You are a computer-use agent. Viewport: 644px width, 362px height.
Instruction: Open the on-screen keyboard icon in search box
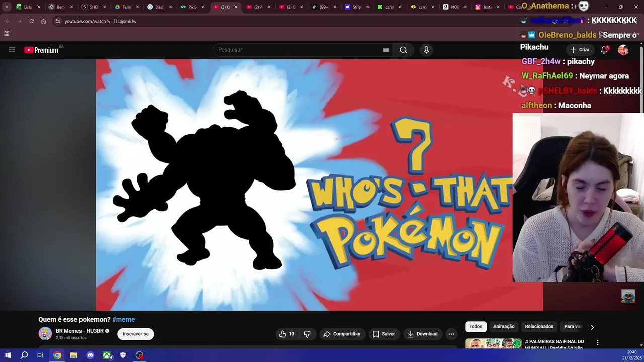386,50
